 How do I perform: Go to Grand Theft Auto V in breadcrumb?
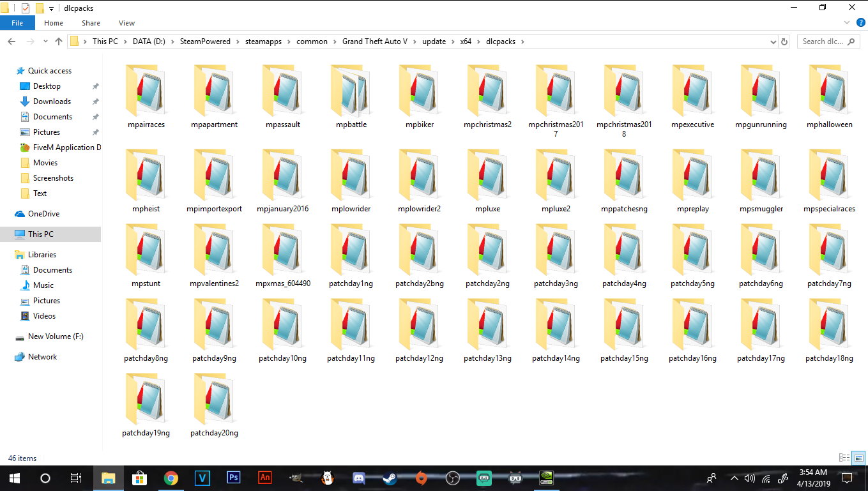[x=374, y=42]
